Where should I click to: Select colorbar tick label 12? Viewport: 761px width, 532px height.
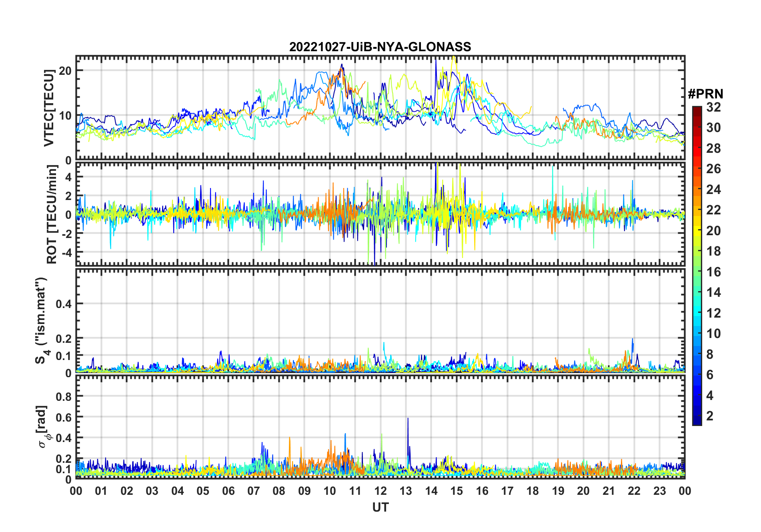pos(714,313)
